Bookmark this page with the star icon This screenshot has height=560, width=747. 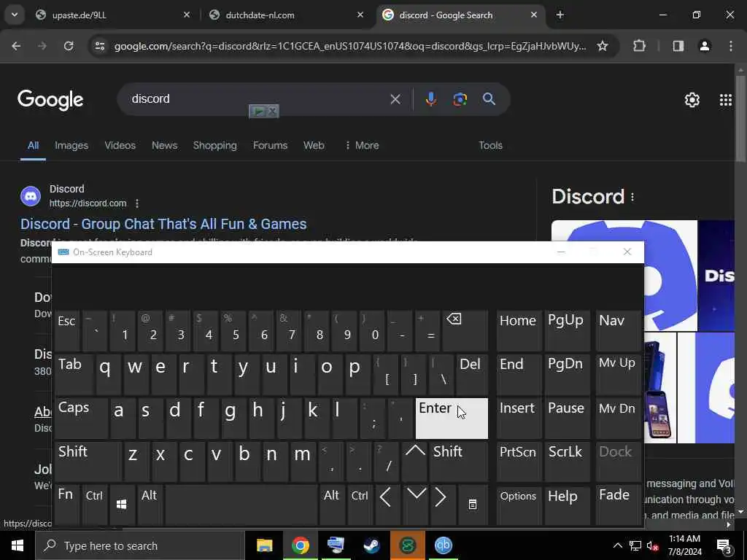(602, 46)
